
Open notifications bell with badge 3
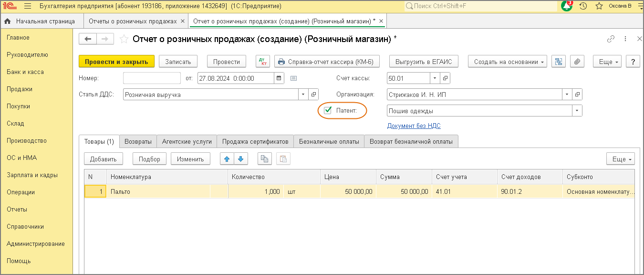(567, 6)
